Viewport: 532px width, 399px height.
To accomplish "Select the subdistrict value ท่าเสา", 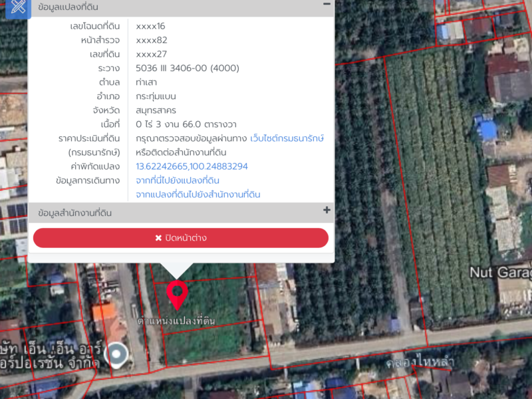I will (146, 82).
